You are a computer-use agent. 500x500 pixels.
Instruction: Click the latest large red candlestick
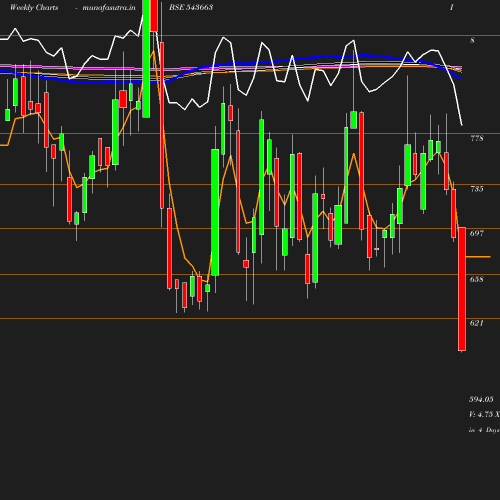(462, 289)
